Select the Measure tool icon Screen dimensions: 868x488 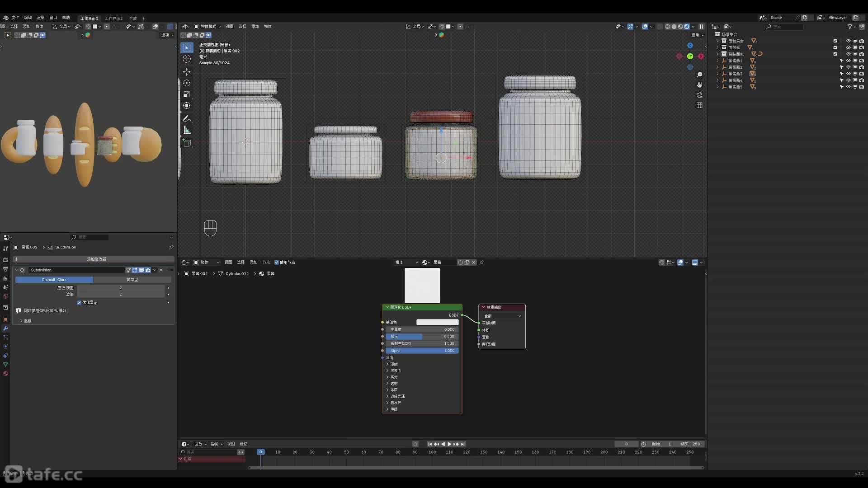[x=187, y=131]
